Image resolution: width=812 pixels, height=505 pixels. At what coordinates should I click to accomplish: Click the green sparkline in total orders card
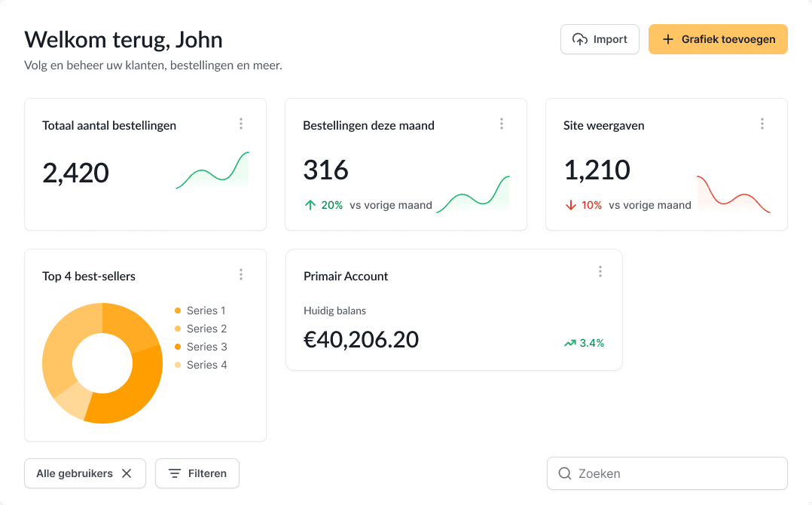212,172
